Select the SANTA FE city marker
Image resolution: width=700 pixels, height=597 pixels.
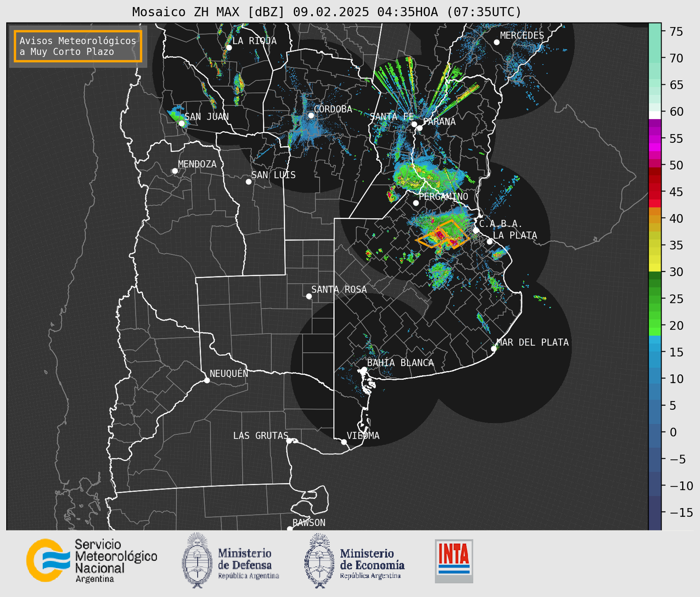(414, 124)
